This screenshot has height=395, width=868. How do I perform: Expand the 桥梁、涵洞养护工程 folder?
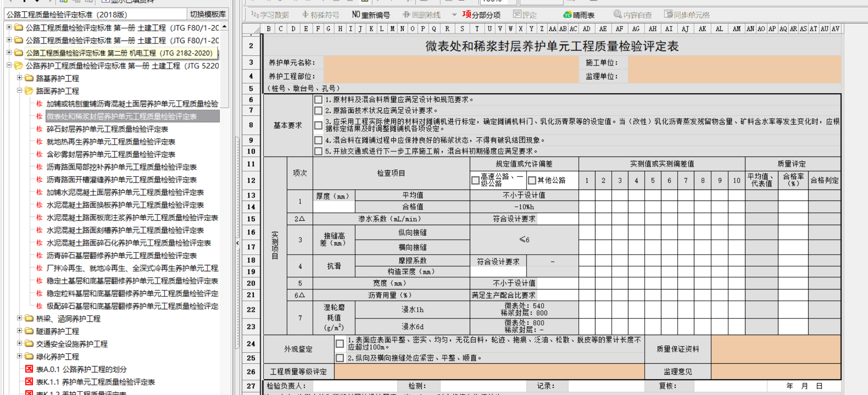(19, 318)
